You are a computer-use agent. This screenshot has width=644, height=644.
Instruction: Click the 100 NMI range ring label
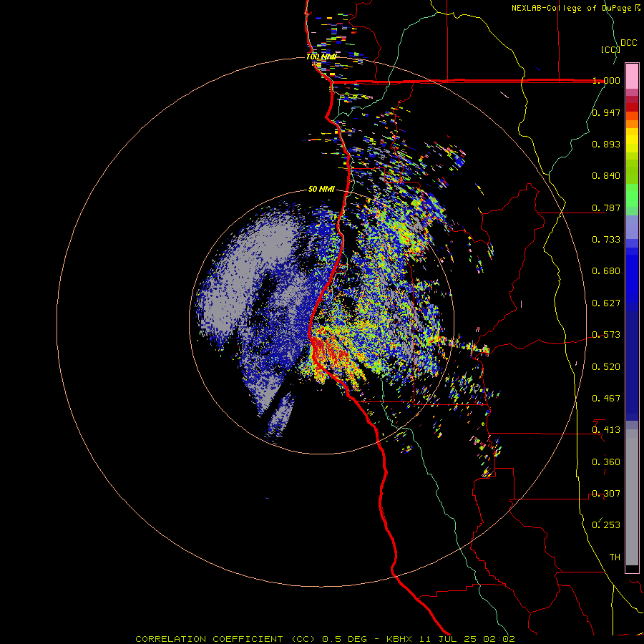coord(321,57)
